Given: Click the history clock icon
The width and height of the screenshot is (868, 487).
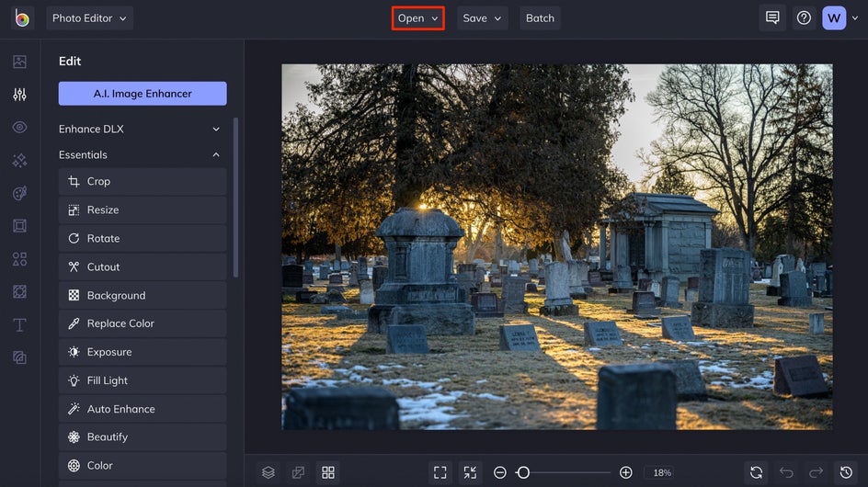Looking at the screenshot, I should tap(846, 472).
